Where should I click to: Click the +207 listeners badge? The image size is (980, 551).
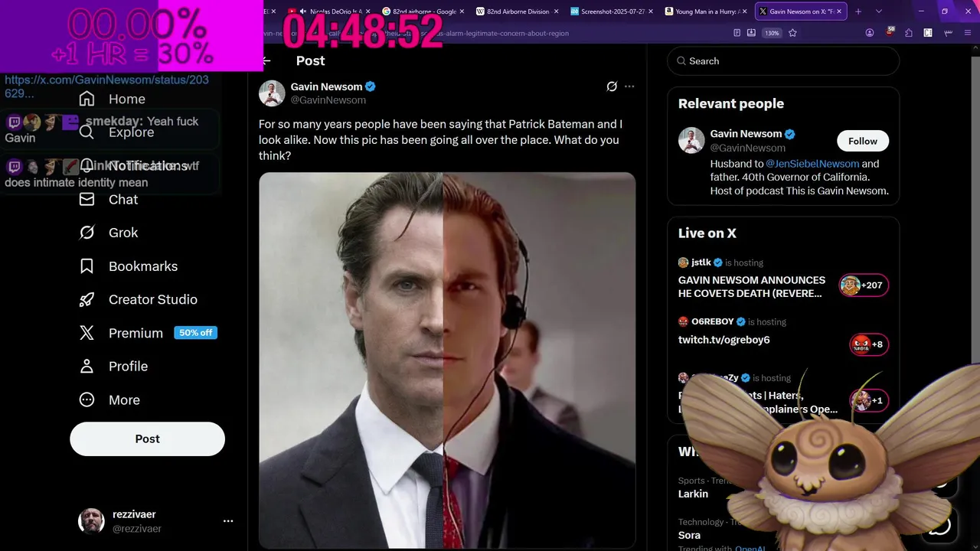(864, 285)
